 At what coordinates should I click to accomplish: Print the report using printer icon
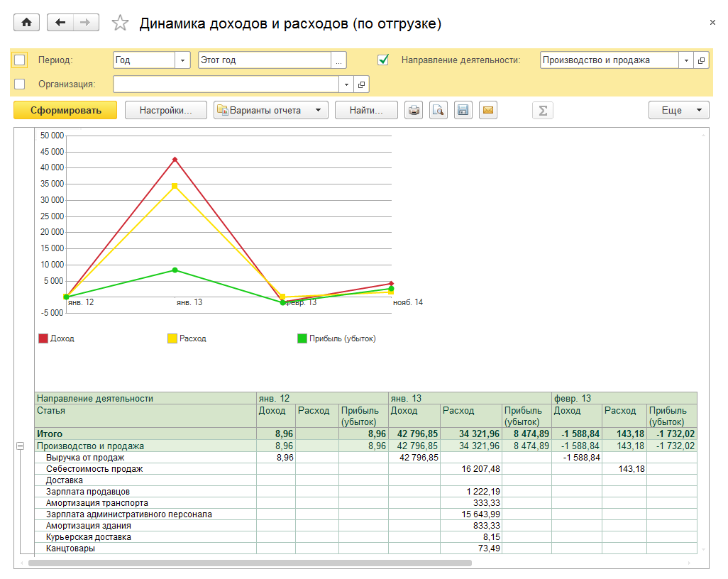click(414, 110)
